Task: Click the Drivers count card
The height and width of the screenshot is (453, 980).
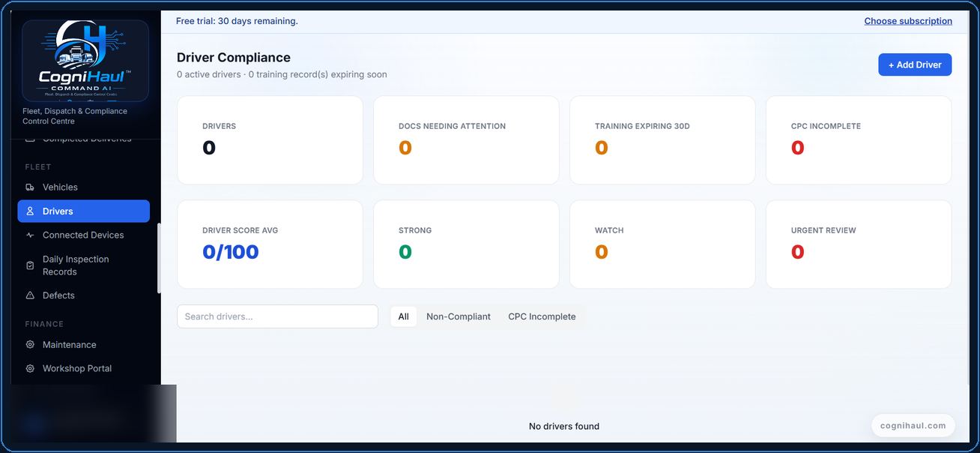Action: pyautogui.click(x=270, y=140)
